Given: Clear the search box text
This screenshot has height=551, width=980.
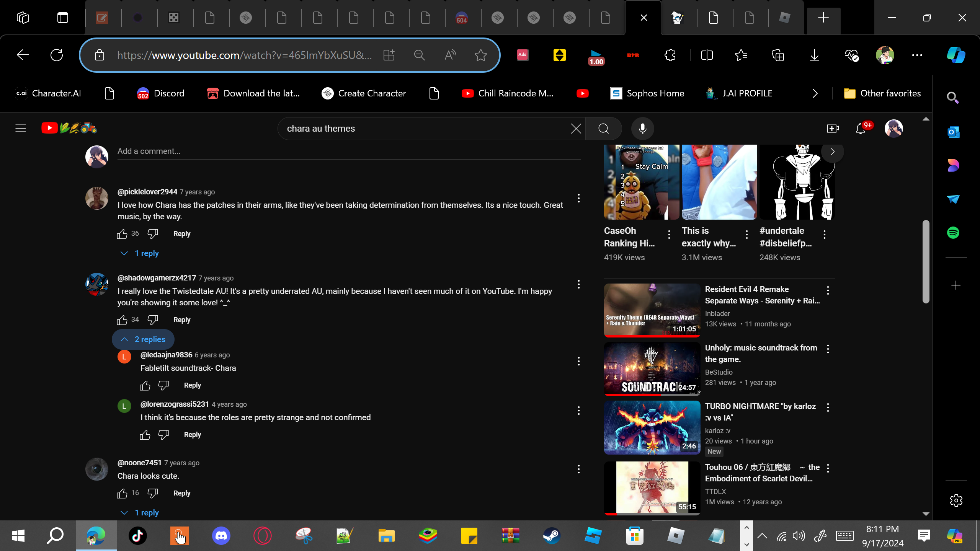Looking at the screenshot, I should click(x=576, y=129).
